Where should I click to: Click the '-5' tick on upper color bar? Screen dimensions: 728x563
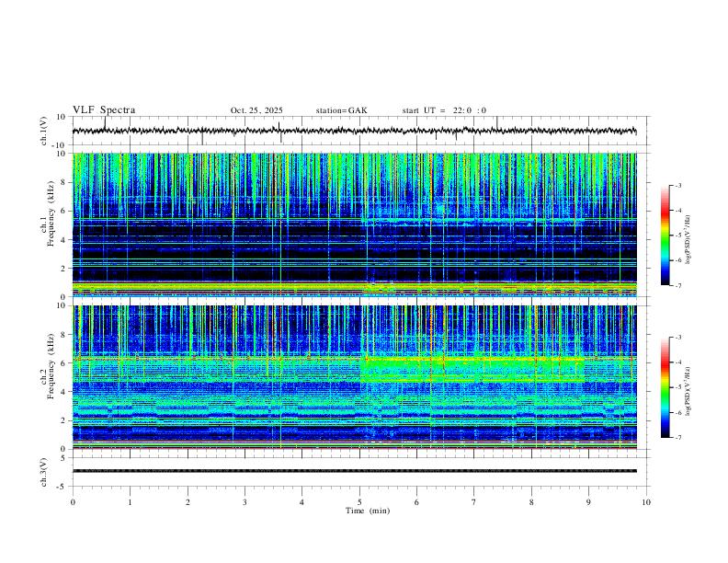pyautogui.click(x=678, y=236)
